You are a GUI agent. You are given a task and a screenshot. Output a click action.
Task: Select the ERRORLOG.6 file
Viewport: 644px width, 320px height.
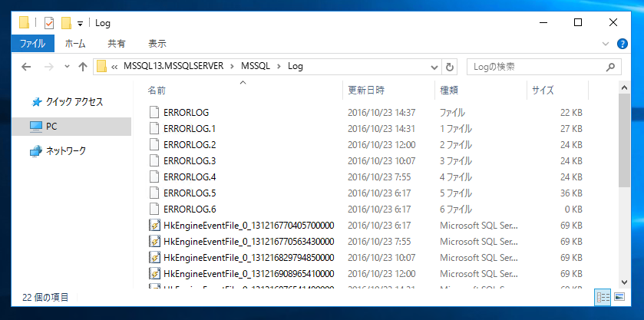(x=190, y=209)
